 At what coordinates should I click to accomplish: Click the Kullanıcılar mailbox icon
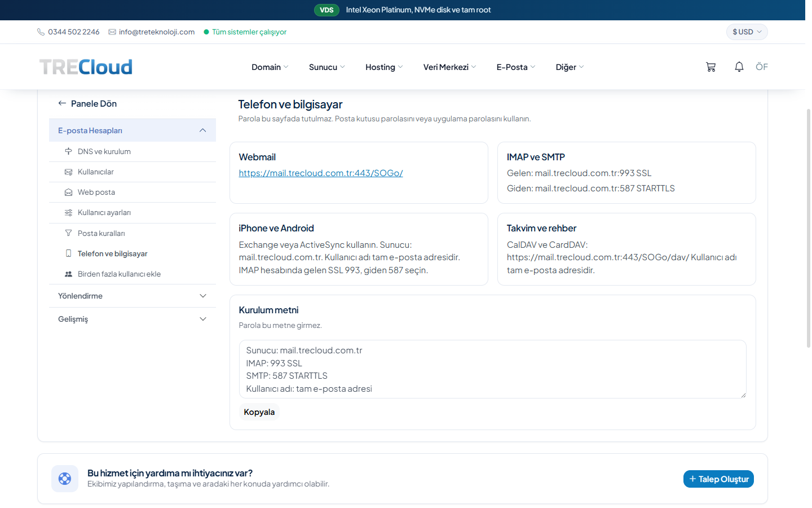click(68, 172)
